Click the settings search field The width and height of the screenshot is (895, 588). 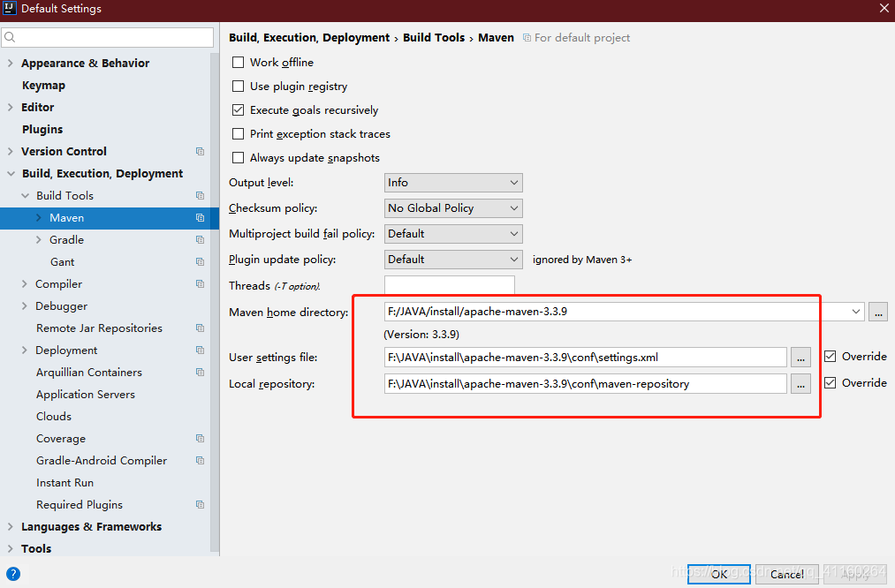click(107, 38)
